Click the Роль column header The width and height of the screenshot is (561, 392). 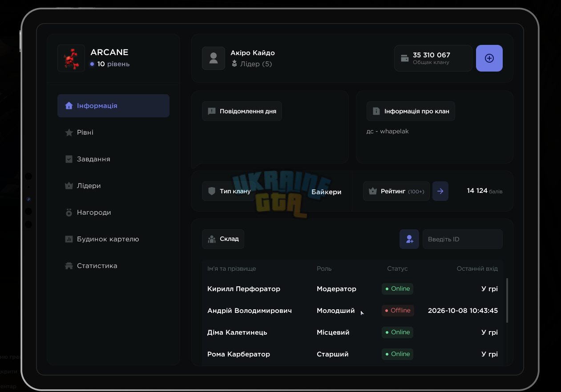(x=324, y=269)
